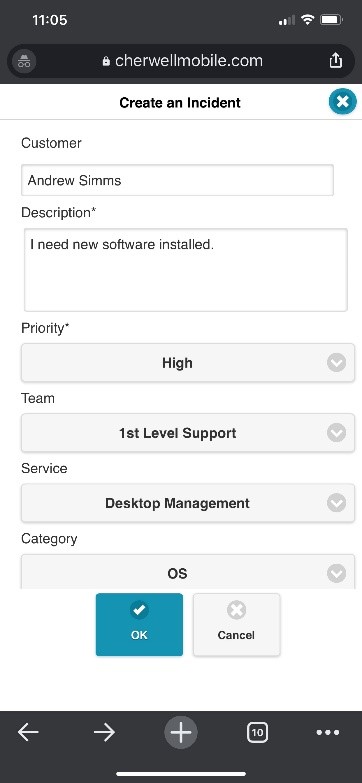The width and height of the screenshot is (362, 783).
Task: Open a new tab with plus button
Action: 181,733
